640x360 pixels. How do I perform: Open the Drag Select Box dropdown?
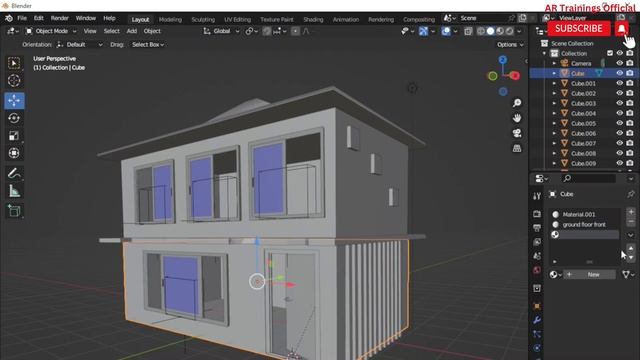pos(148,44)
